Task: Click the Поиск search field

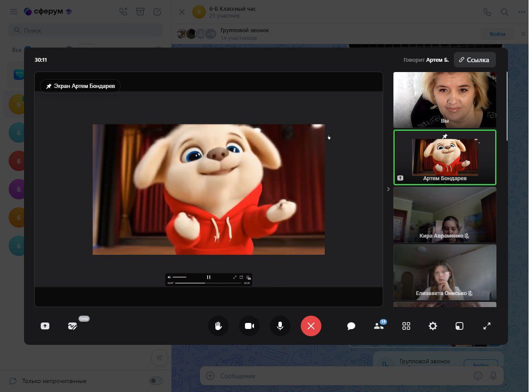Action: tap(85, 30)
